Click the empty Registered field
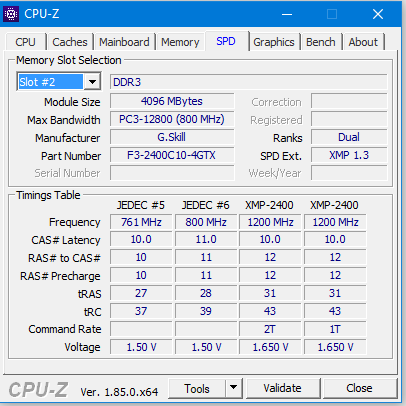Screen dimensions: 406x406 click(349, 119)
